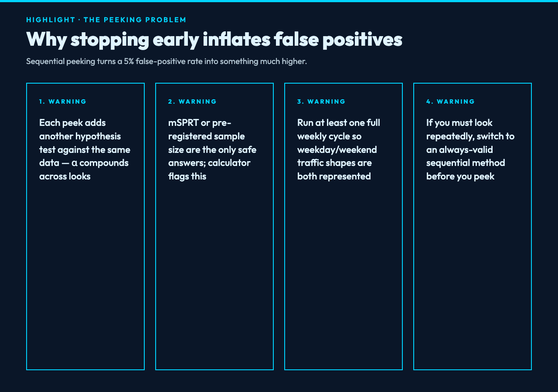Click the 'always-valid sequential method' phrase

pyautogui.click(x=466, y=156)
